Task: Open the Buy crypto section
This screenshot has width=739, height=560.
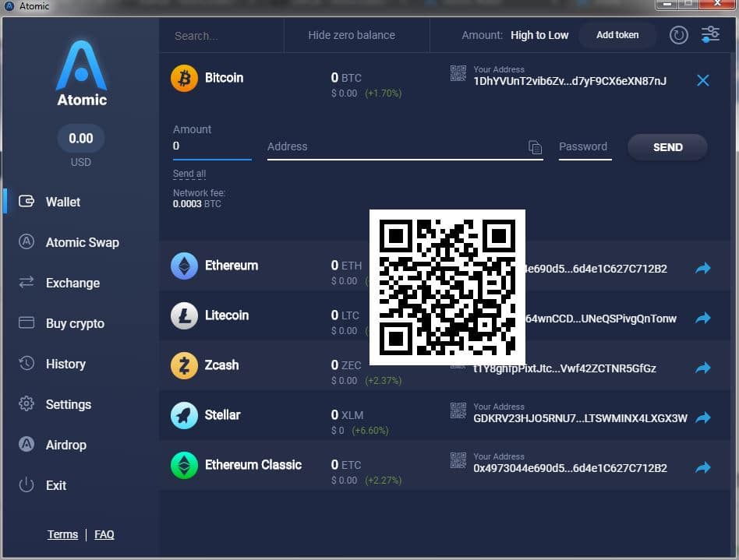Action: (75, 323)
